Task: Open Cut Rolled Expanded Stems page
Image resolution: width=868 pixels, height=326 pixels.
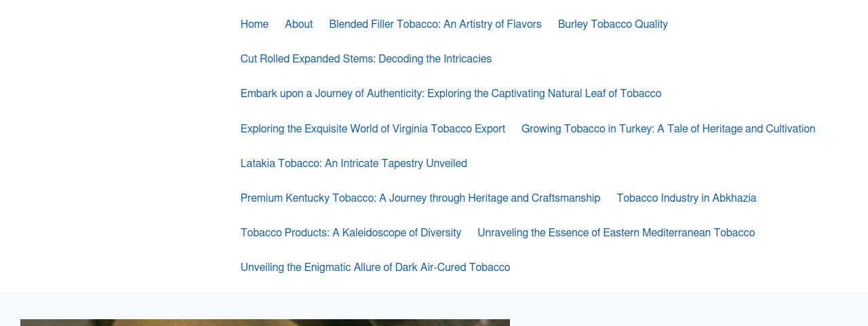Action: coord(366,59)
